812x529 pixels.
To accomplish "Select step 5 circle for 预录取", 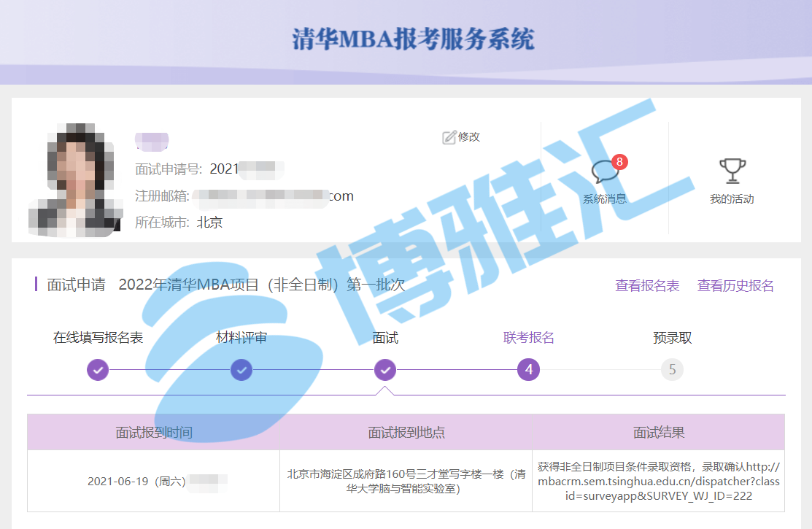I will coord(672,370).
